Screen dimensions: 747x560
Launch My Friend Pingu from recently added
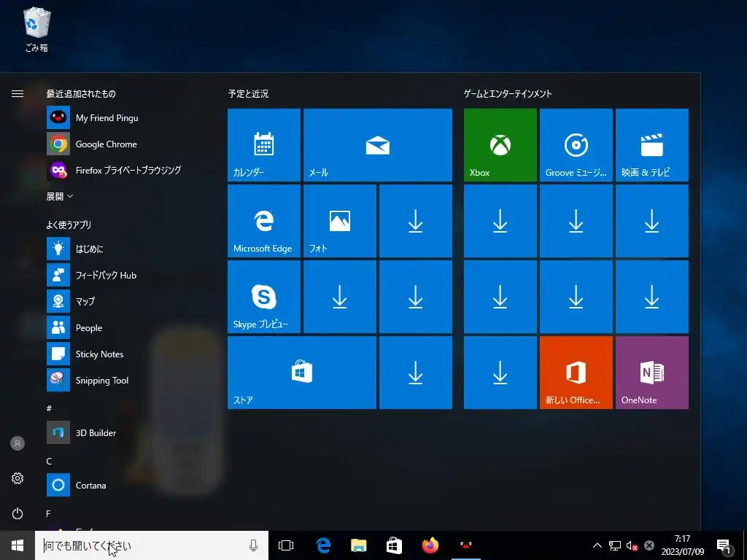coord(127,117)
